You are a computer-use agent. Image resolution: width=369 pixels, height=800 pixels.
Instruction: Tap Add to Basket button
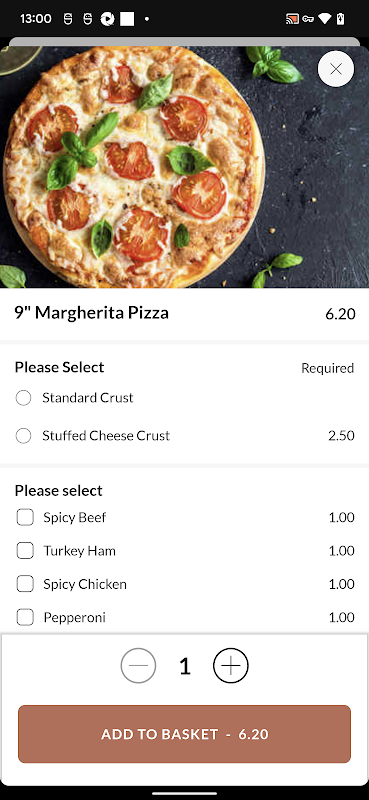tap(184, 734)
